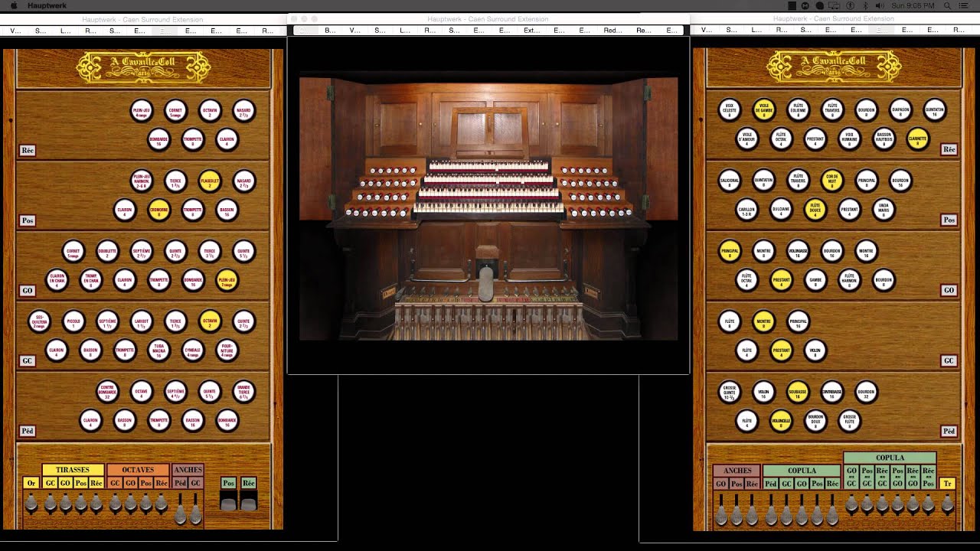
Task: Pull the Plein-Jeu Harmon. stop on Pos
Action: click(142, 181)
